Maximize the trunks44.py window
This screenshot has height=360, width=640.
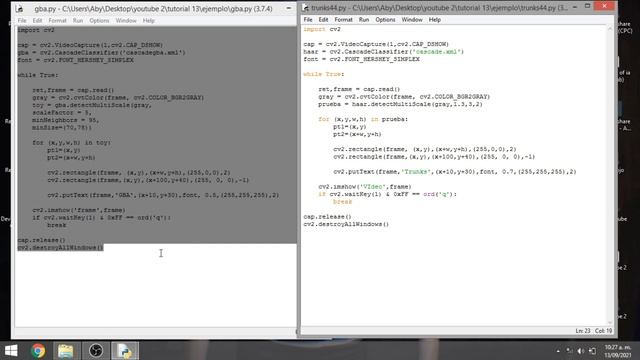click(587, 6)
